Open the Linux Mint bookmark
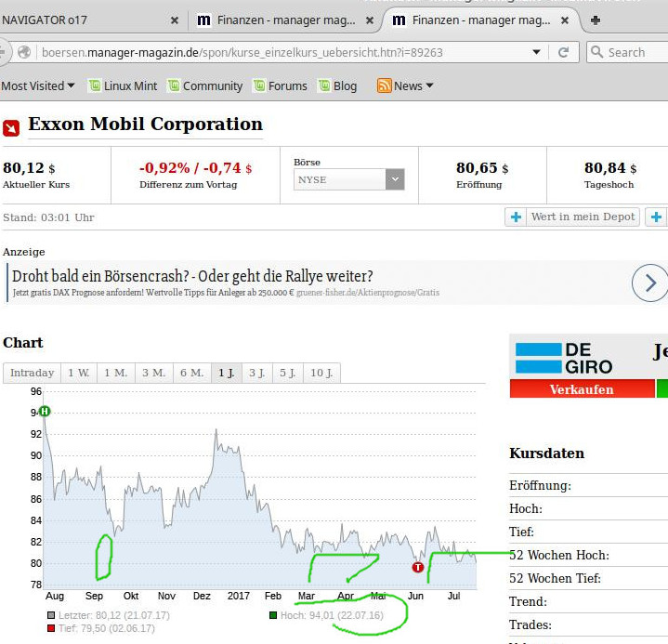668x644 pixels. (x=123, y=85)
